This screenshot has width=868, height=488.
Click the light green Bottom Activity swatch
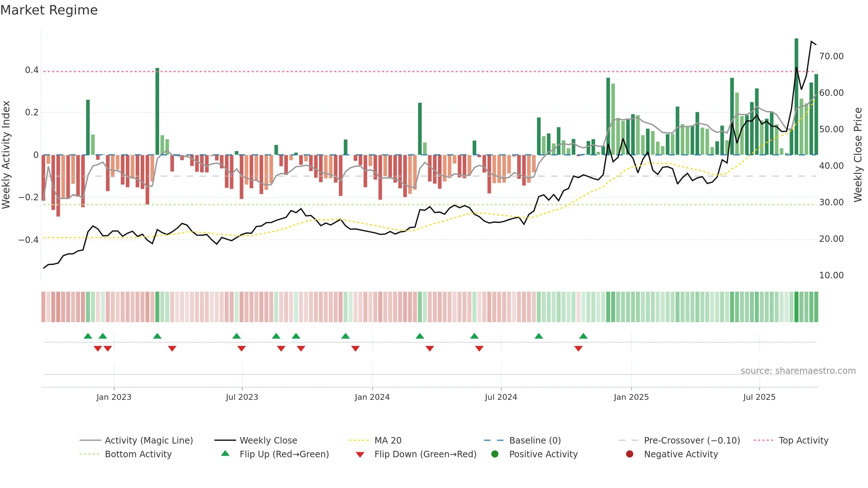coord(89,454)
